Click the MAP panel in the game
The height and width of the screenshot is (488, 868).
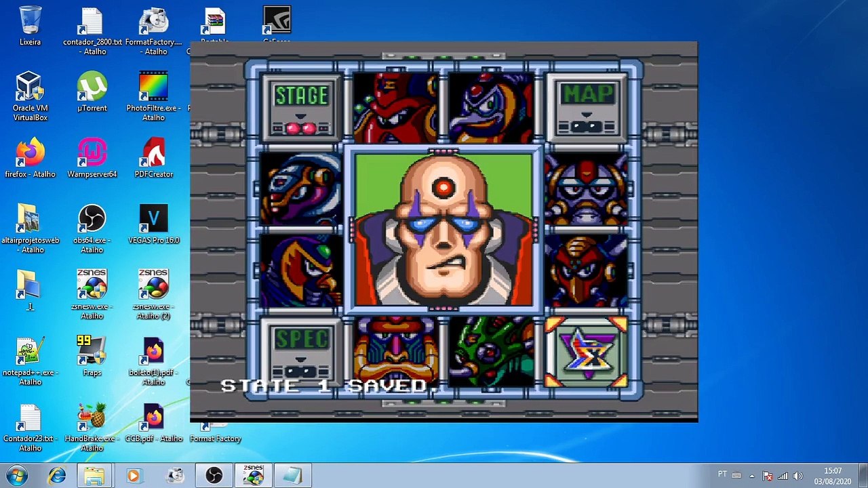coord(587,107)
